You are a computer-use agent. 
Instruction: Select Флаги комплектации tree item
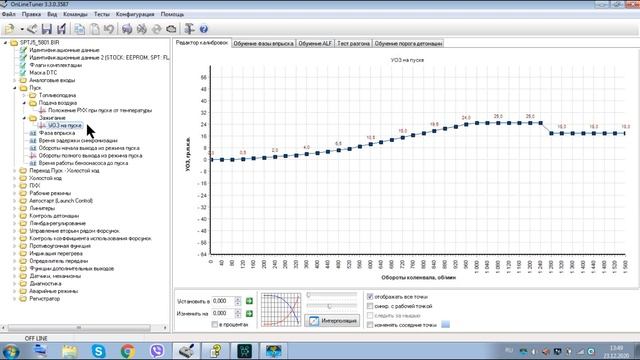point(56,65)
